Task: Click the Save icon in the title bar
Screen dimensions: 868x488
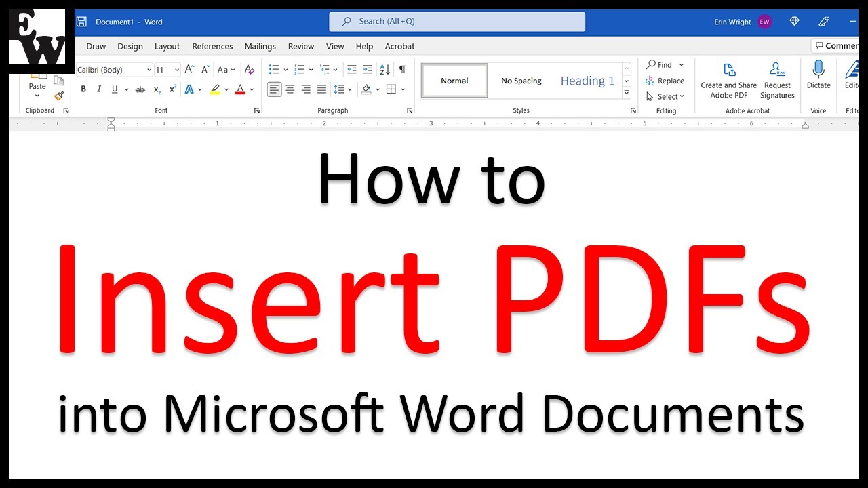Action: click(x=81, y=22)
